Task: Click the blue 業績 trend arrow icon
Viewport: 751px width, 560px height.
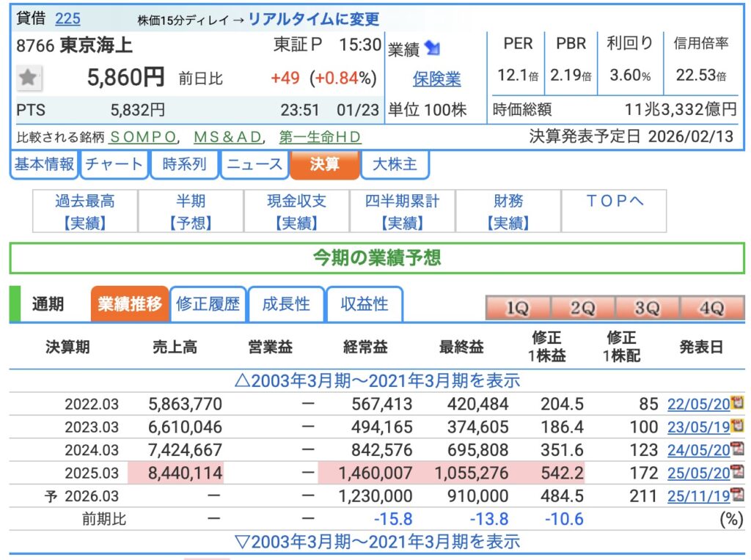Action: tap(433, 49)
